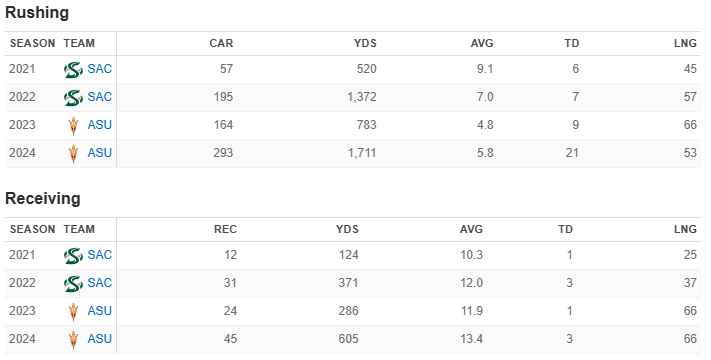
Task: Click Arizona State pitchfork logo in 2023 receiving row
Action: [73, 312]
